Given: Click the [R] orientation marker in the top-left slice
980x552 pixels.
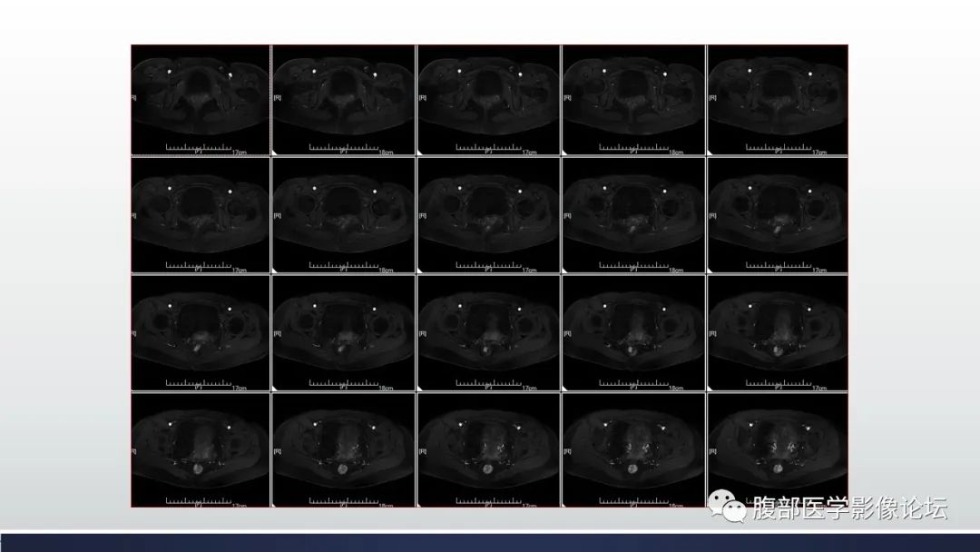Looking at the screenshot, I should pos(134,97).
